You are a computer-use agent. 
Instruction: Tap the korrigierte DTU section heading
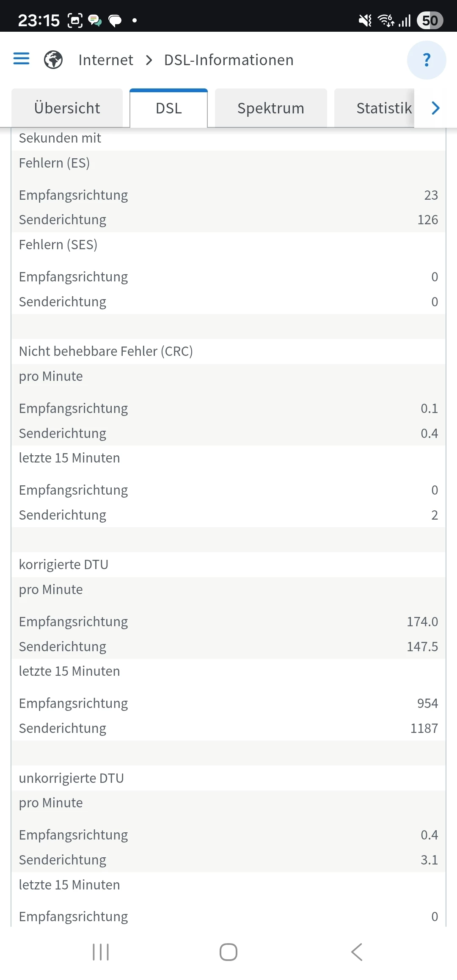coord(63,564)
